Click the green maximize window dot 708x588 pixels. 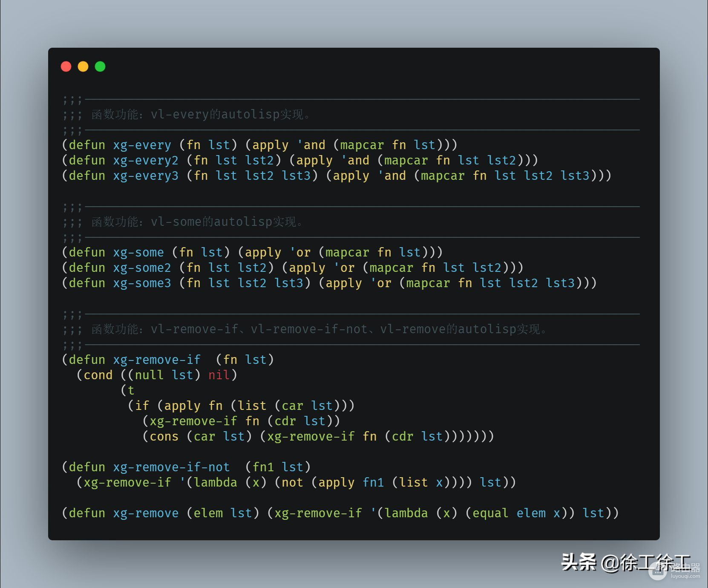[100, 66]
